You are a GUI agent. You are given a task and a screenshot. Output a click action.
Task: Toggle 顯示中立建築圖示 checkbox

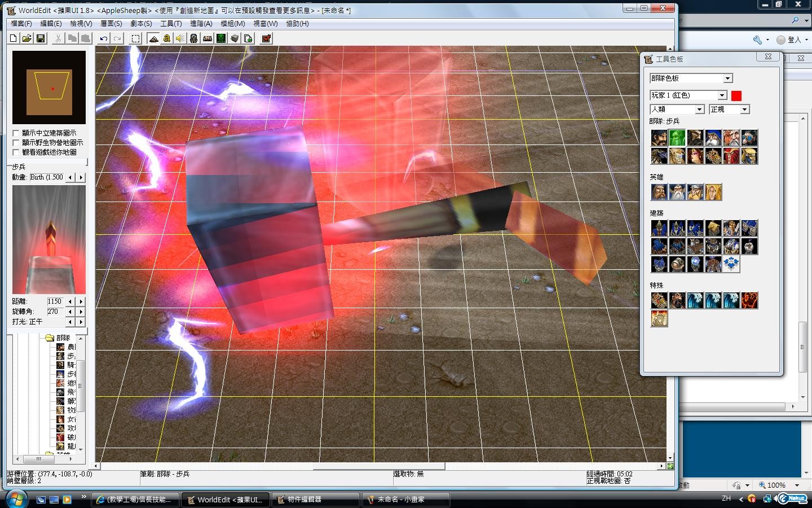pos(16,133)
